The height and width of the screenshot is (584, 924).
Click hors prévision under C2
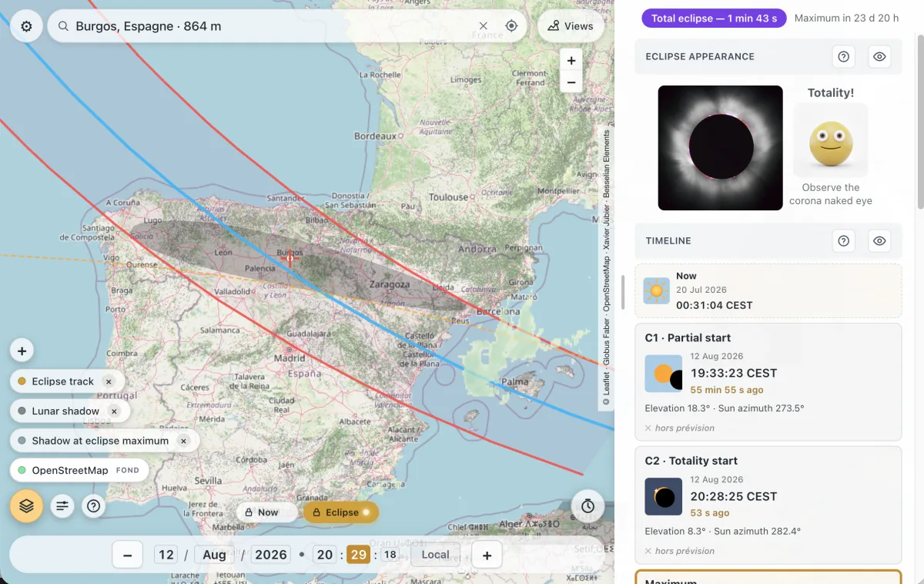(x=685, y=551)
